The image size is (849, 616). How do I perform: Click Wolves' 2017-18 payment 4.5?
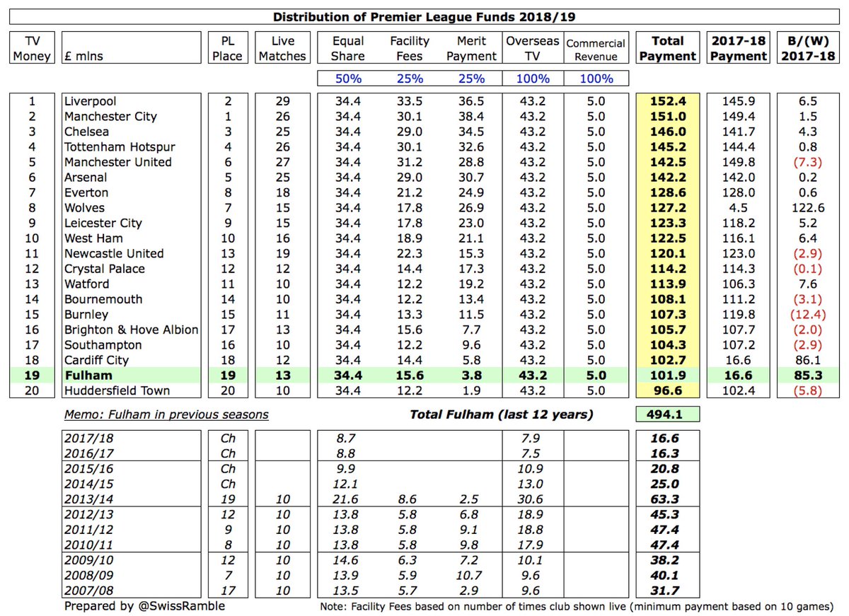[739, 207]
